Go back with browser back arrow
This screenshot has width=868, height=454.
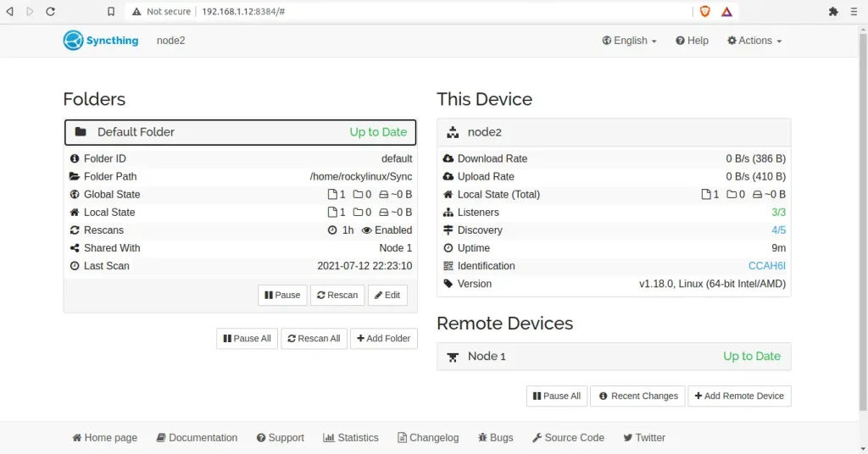pos(9,11)
